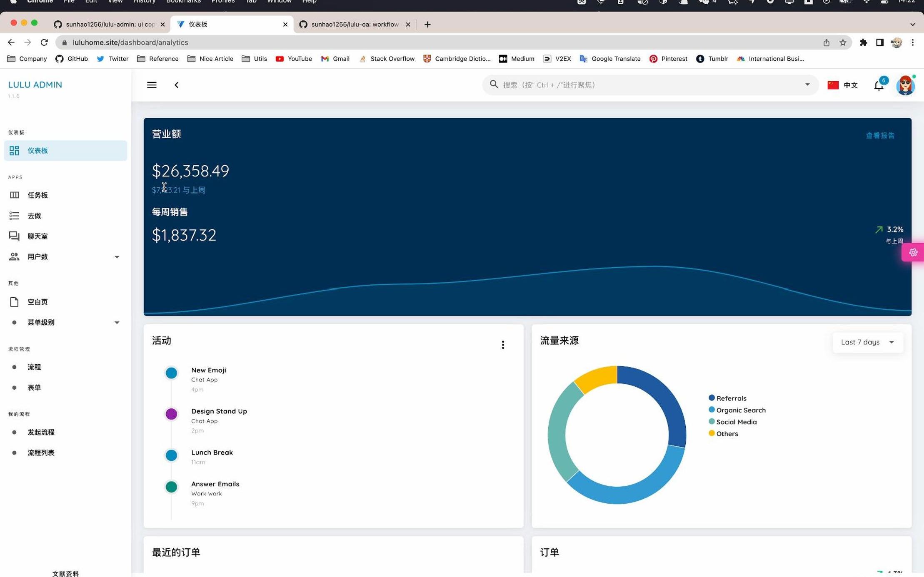Toggle Others legend series in chart

[x=727, y=434]
